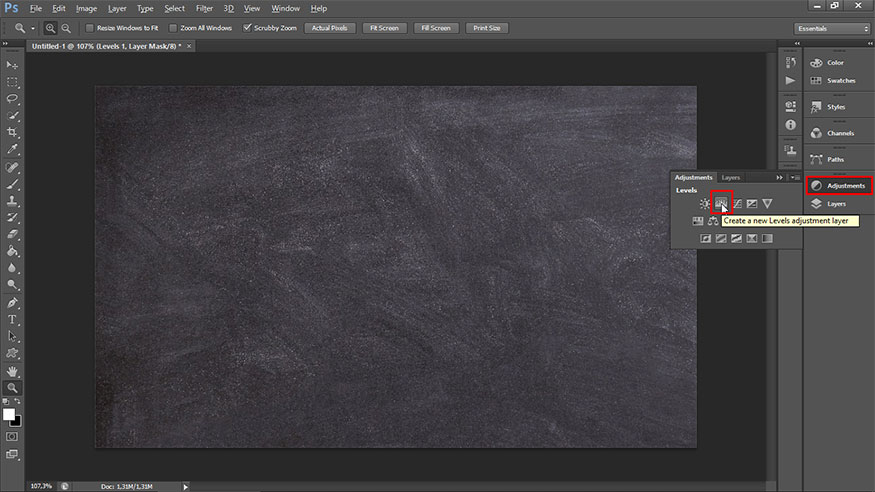Switch to Layers tab in floating panel

[730, 177]
